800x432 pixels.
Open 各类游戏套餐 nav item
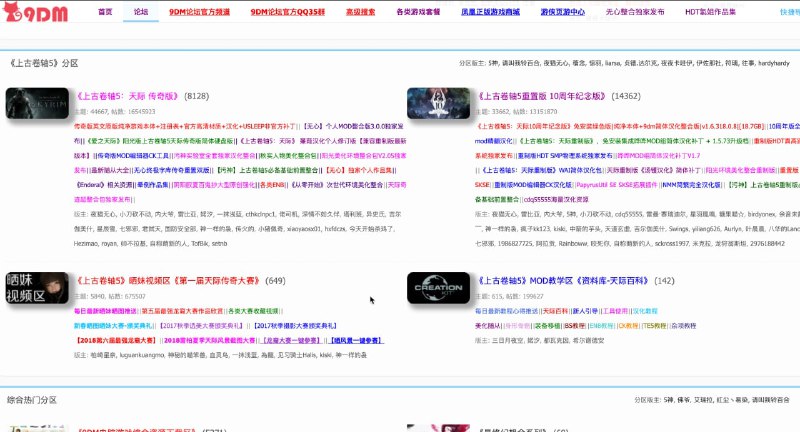418,12
